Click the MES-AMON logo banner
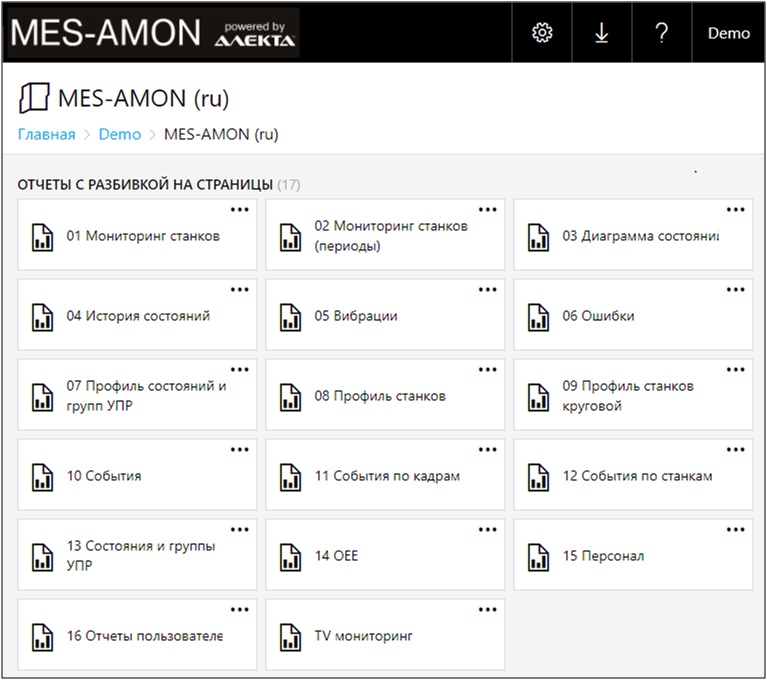767x680 pixels. (153, 33)
